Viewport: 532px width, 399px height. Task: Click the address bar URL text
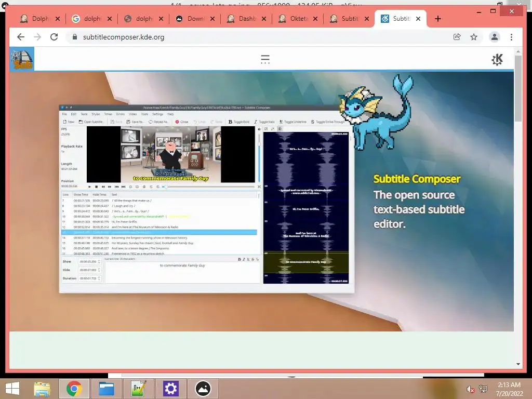tap(124, 37)
